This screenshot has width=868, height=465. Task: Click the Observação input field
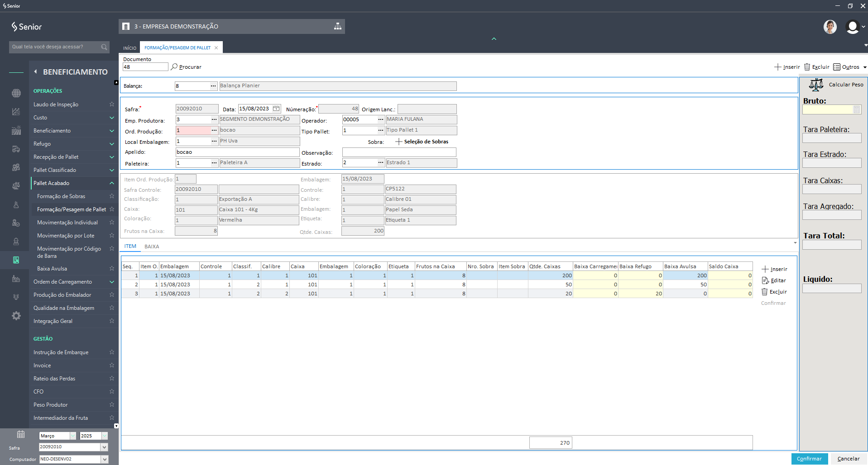pos(399,152)
